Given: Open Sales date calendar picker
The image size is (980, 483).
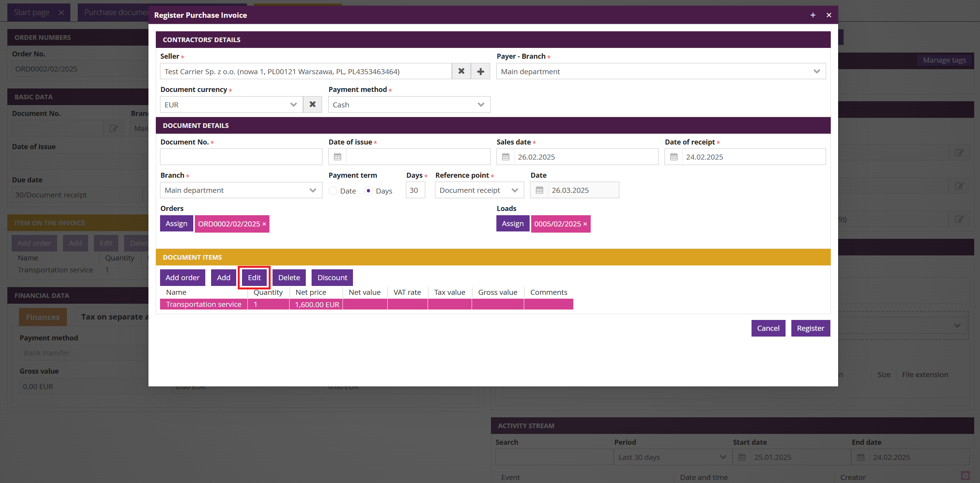Looking at the screenshot, I should [x=506, y=157].
